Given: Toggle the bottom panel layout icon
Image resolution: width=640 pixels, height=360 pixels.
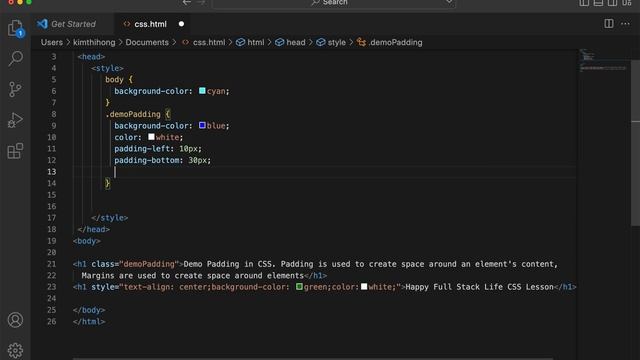Looking at the screenshot, I should (598, 2).
